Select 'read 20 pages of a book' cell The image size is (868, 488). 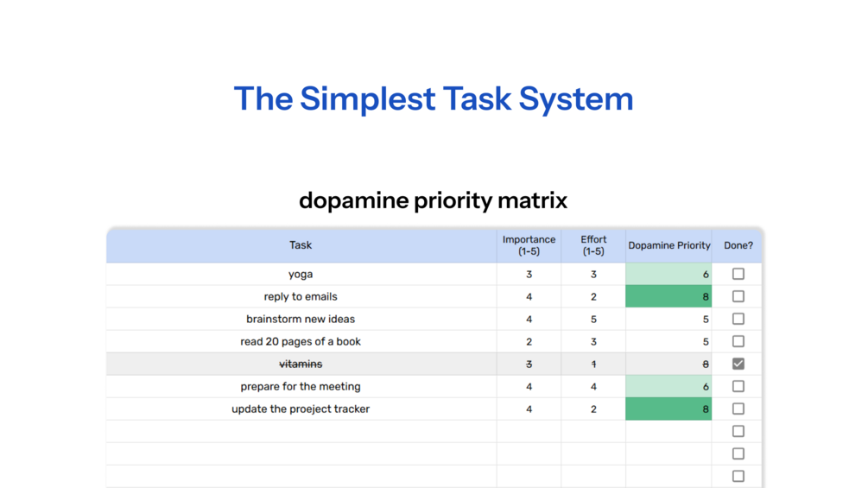(301, 341)
